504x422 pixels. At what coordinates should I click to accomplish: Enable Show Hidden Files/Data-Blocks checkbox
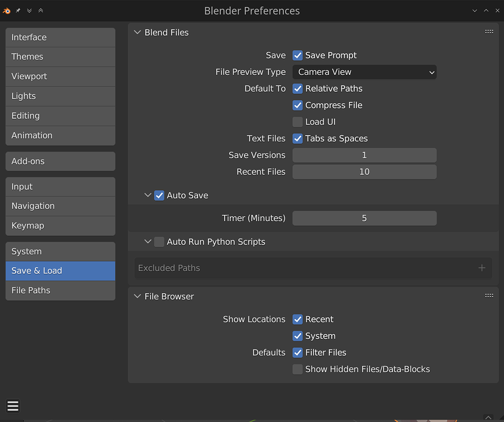click(x=297, y=369)
